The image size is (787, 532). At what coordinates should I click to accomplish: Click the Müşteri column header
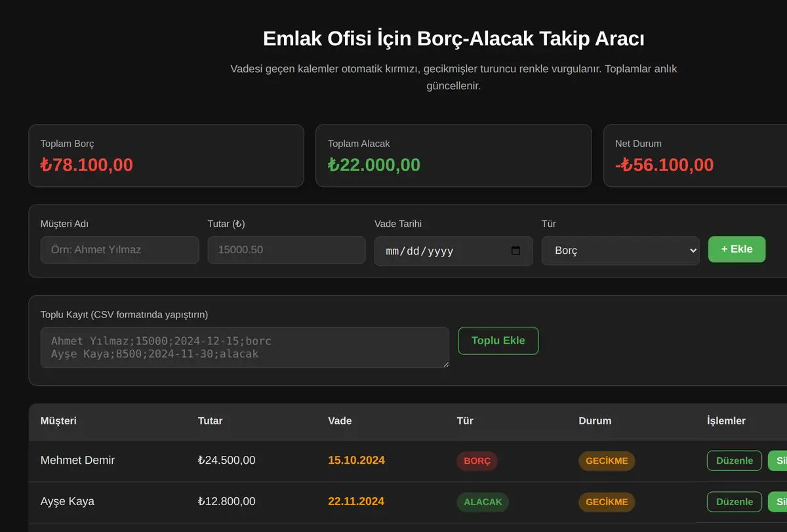coord(58,420)
